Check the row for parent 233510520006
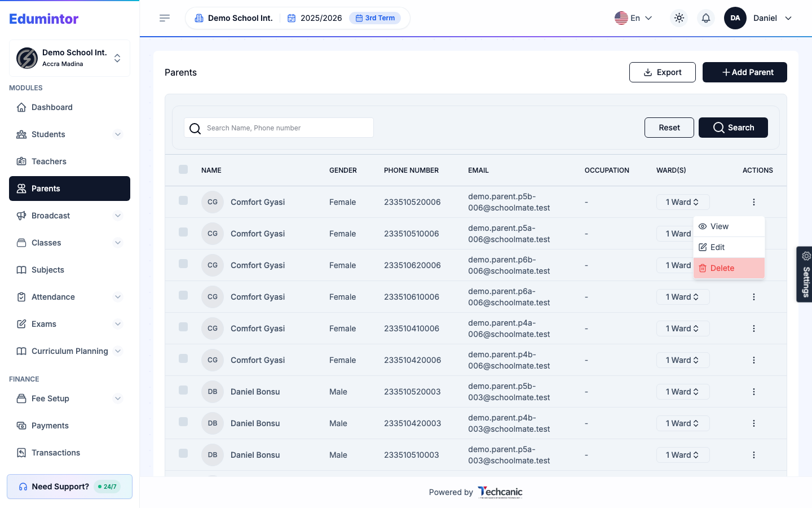This screenshot has height=508, width=812. (x=183, y=200)
